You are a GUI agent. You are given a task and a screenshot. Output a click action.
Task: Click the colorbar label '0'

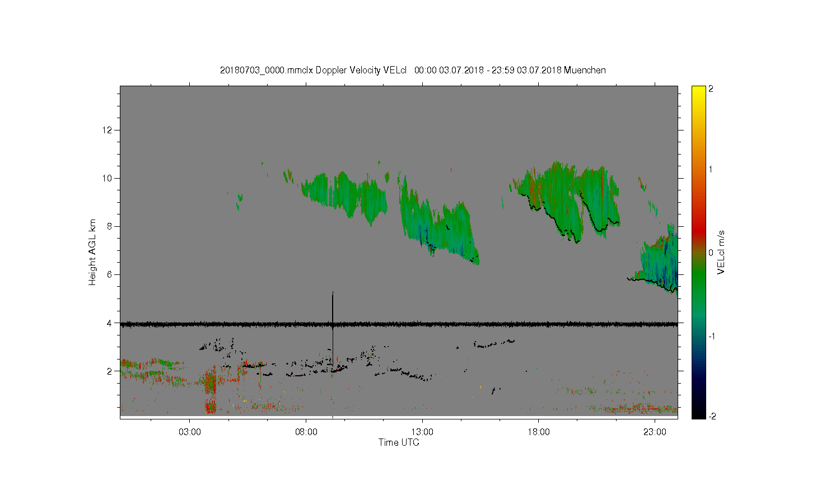coord(711,253)
